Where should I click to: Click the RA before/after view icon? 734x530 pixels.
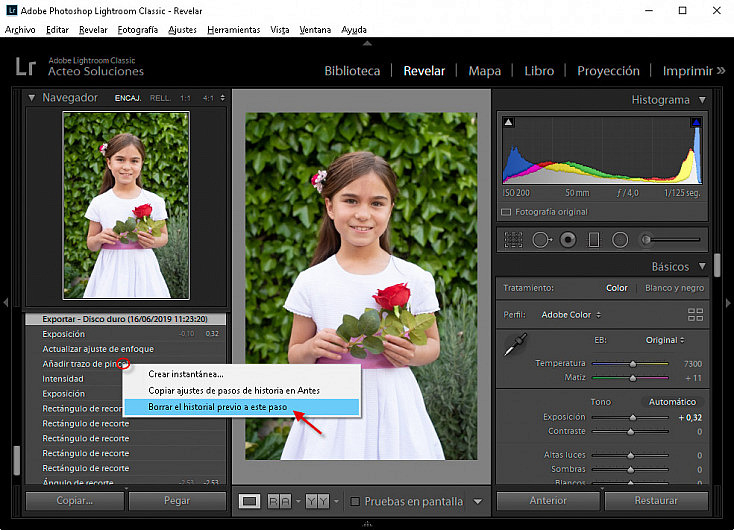click(279, 501)
